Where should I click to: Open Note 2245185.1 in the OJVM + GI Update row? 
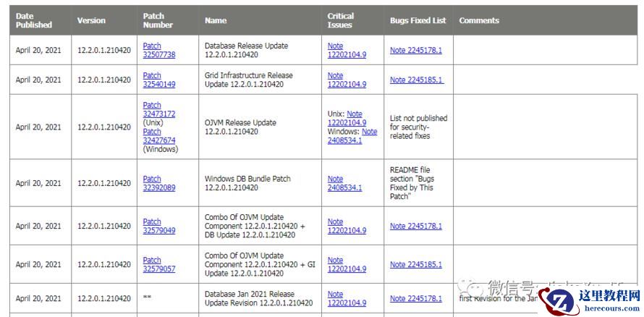[416, 264]
